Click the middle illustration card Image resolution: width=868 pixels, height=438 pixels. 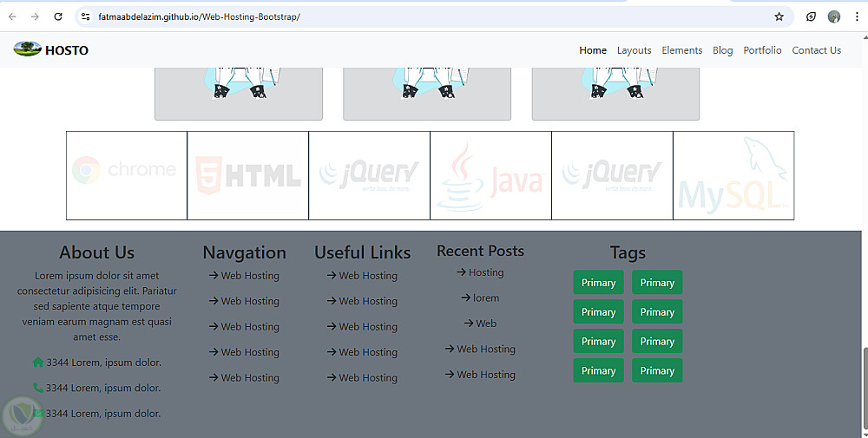point(427,93)
